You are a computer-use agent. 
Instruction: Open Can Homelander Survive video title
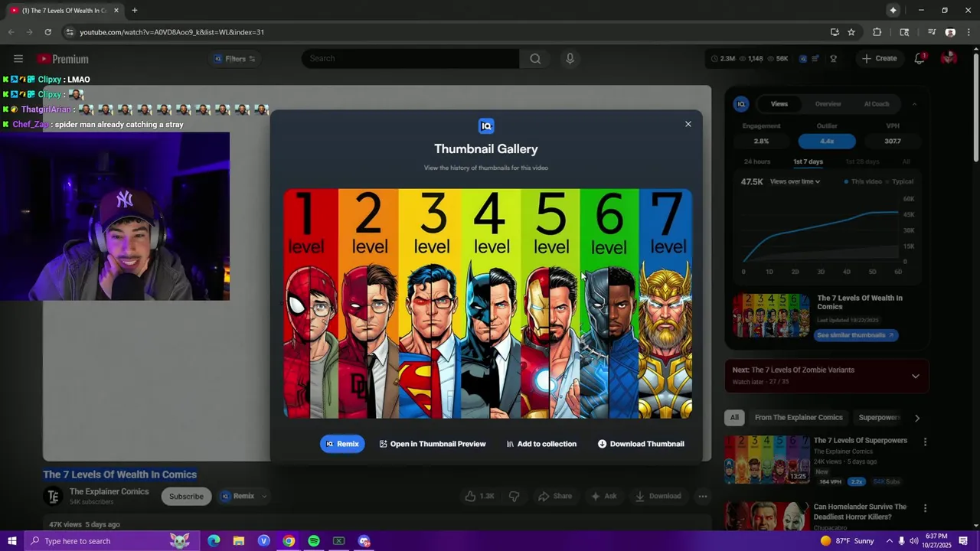pyautogui.click(x=860, y=512)
